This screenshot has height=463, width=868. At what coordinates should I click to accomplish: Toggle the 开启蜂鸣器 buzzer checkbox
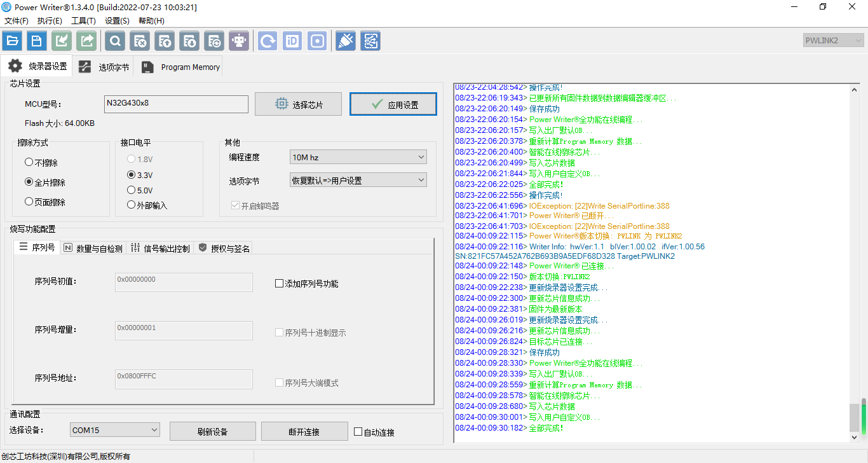pos(255,206)
